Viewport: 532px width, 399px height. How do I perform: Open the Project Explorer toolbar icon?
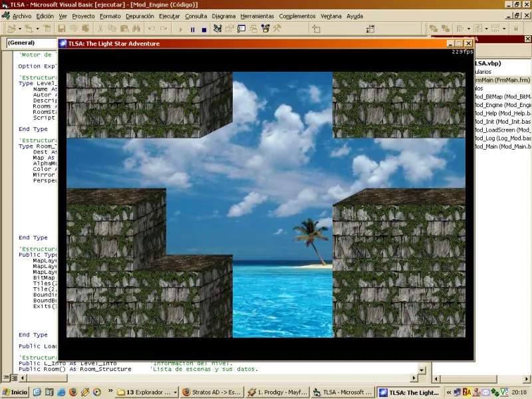tap(217, 29)
